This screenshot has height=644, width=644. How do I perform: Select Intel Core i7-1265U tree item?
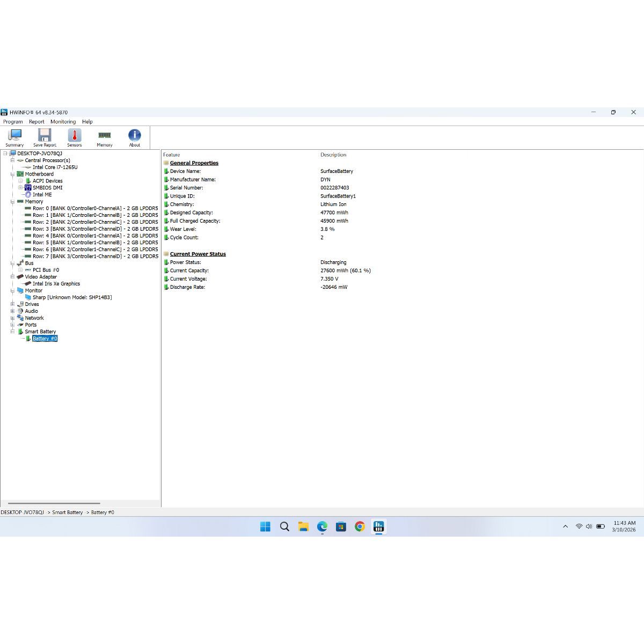tap(55, 167)
